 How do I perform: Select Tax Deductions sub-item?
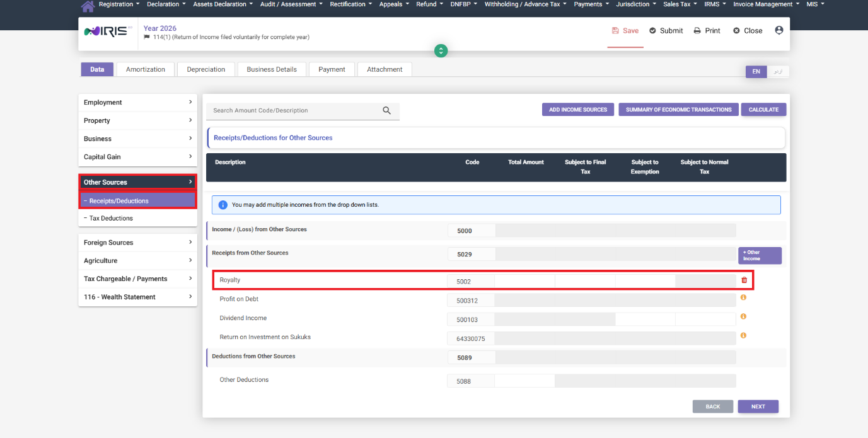click(138, 218)
